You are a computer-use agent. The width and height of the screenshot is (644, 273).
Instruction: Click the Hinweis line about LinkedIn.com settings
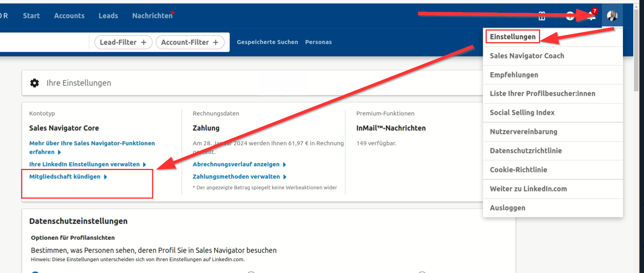138,259
